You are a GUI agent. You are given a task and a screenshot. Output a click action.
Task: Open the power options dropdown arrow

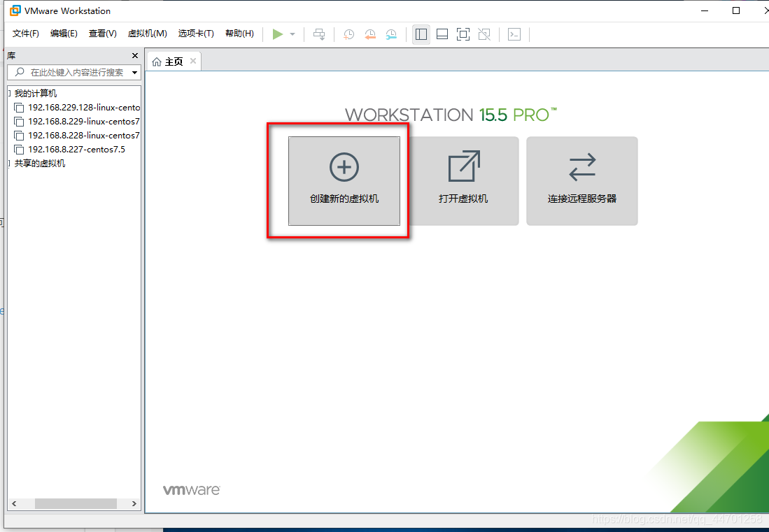tap(292, 34)
